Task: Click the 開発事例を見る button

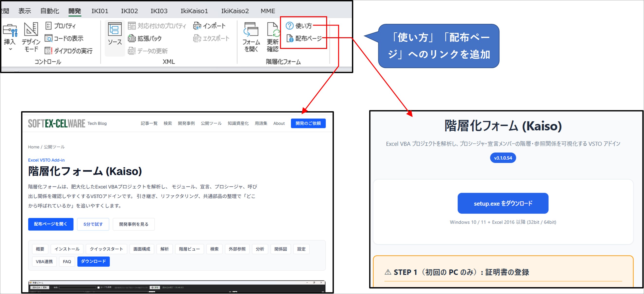Action: (x=134, y=224)
